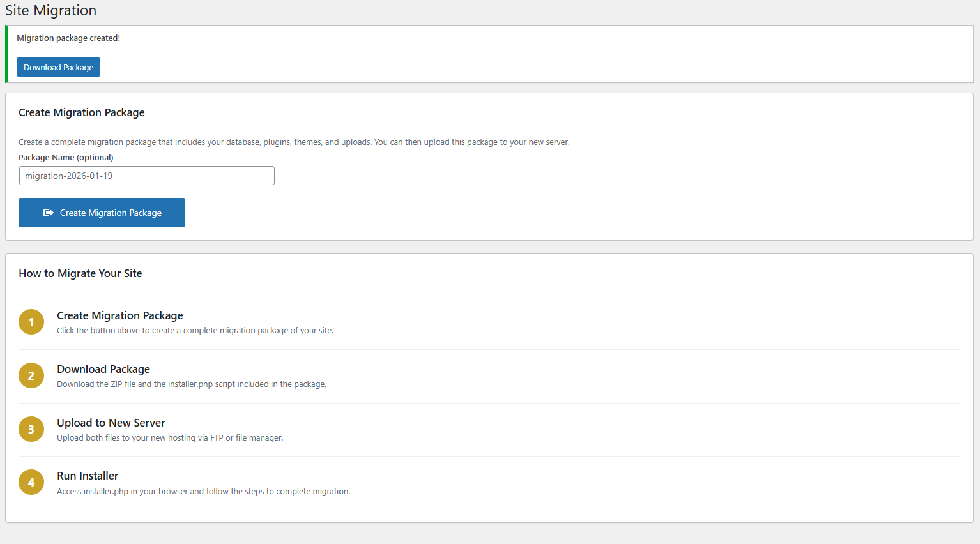Select the Create Migration Package step title
The height and width of the screenshot is (544, 980).
point(119,315)
